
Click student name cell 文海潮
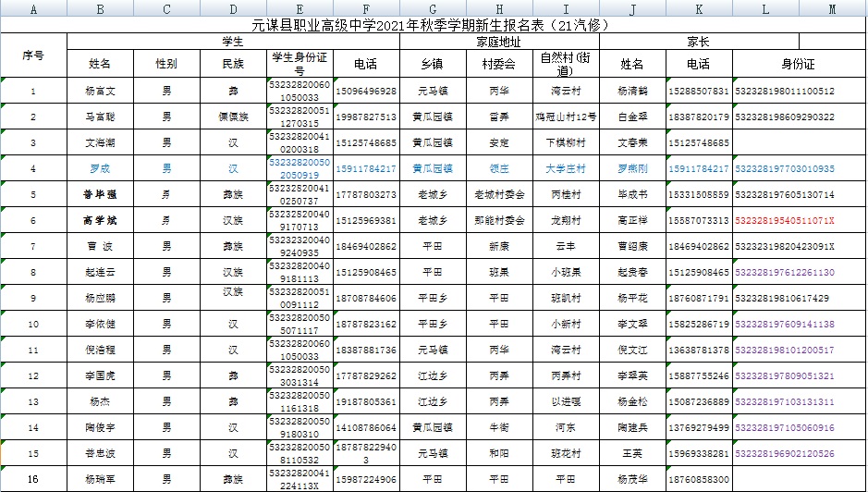[100, 143]
